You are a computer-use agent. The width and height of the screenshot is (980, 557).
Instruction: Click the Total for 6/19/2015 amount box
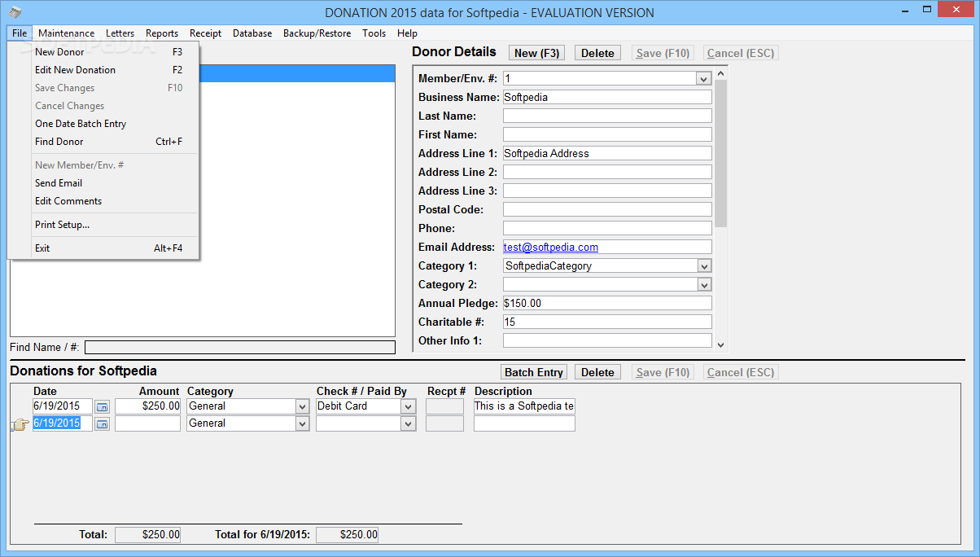(x=347, y=535)
